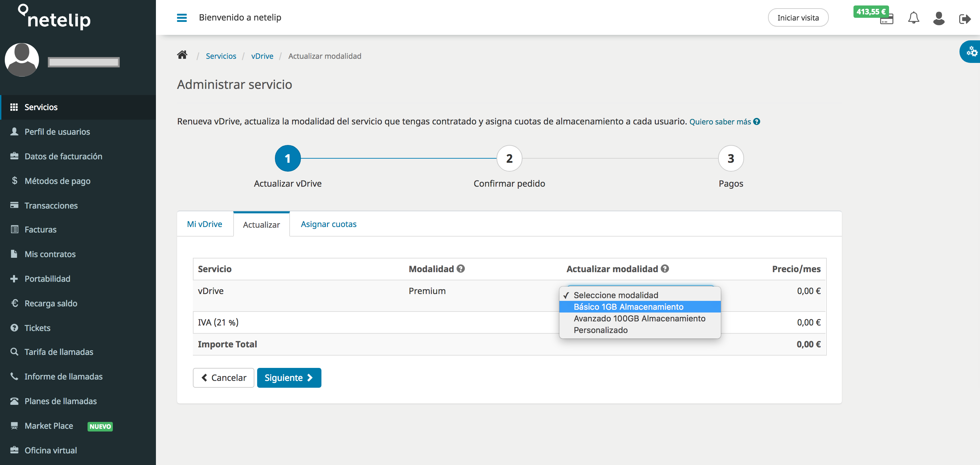Click the IVA (21 %) row label
This screenshot has height=465, width=980.
[x=218, y=322]
